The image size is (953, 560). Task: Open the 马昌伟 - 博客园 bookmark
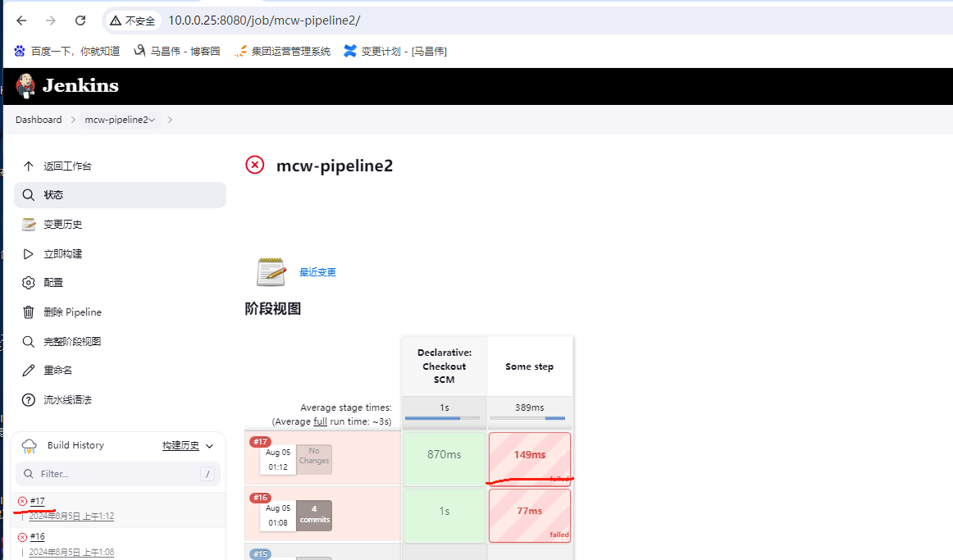coord(177,52)
